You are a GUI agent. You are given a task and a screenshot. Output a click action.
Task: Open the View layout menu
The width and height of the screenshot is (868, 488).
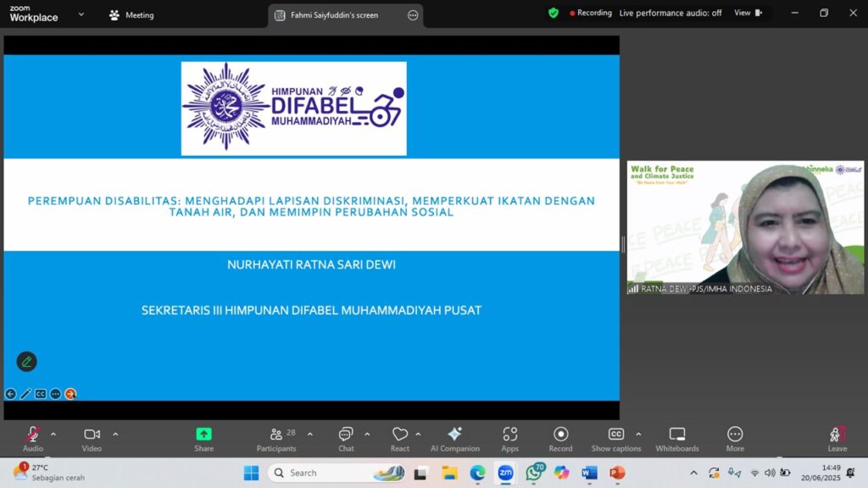pos(748,13)
